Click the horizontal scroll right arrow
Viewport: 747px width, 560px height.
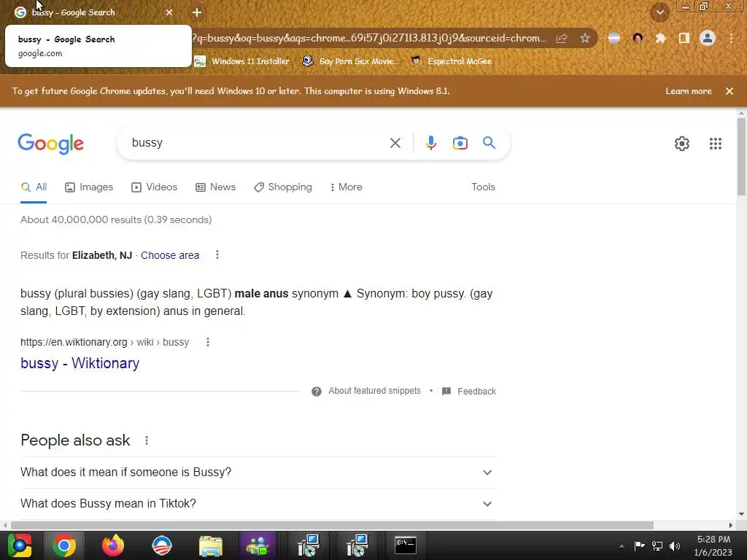coord(731,525)
